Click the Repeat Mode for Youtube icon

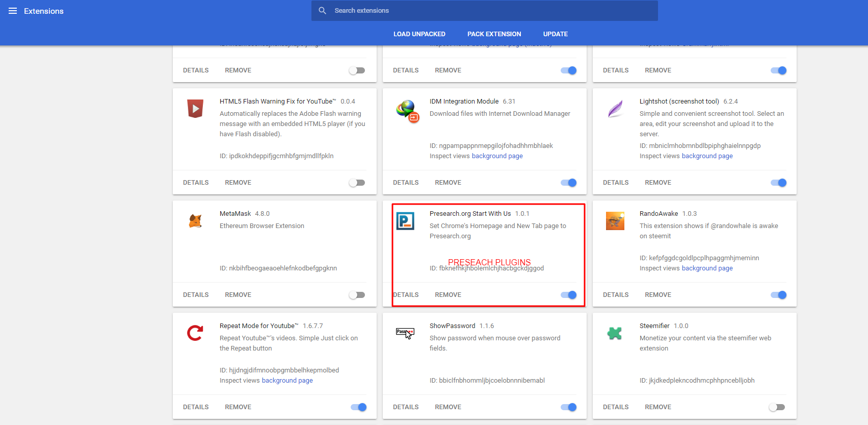coord(195,333)
